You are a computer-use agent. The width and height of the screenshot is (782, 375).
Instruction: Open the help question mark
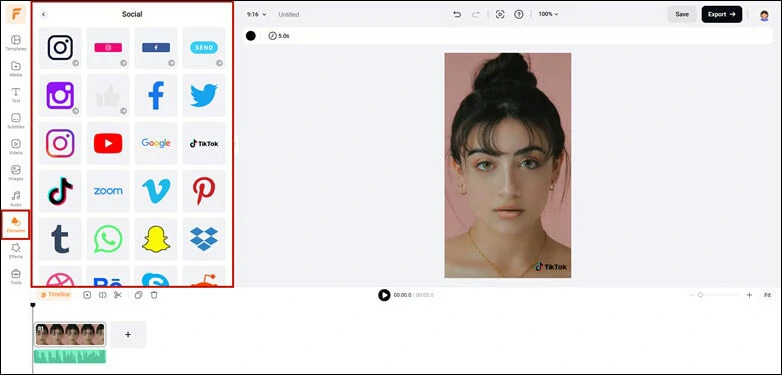519,14
